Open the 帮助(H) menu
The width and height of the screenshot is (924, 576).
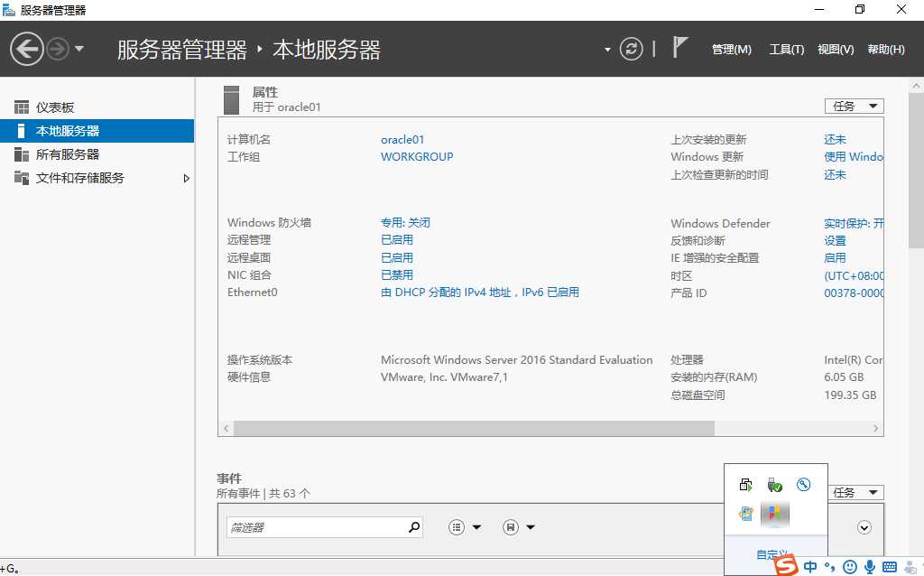click(886, 50)
